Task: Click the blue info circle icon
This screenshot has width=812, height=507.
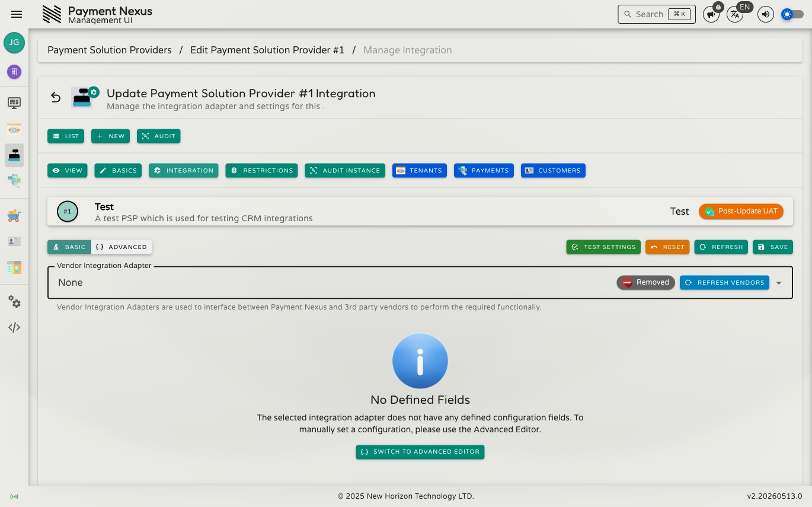Action: pyautogui.click(x=420, y=361)
